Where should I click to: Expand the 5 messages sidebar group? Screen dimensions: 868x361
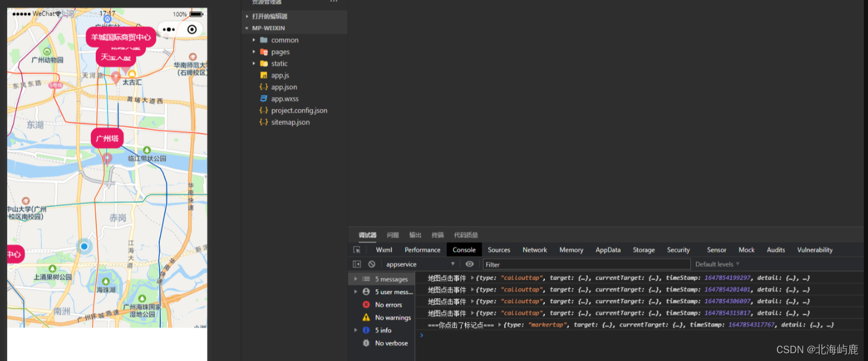(x=356, y=279)
